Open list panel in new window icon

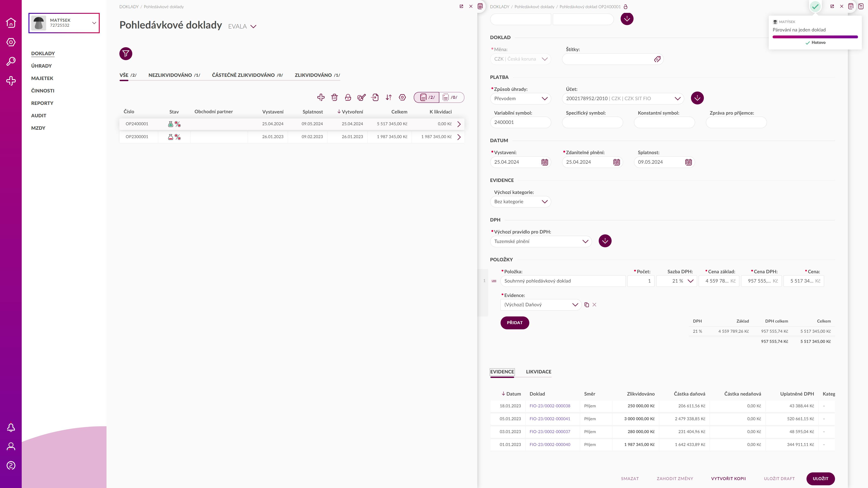(x=461, y=6)
